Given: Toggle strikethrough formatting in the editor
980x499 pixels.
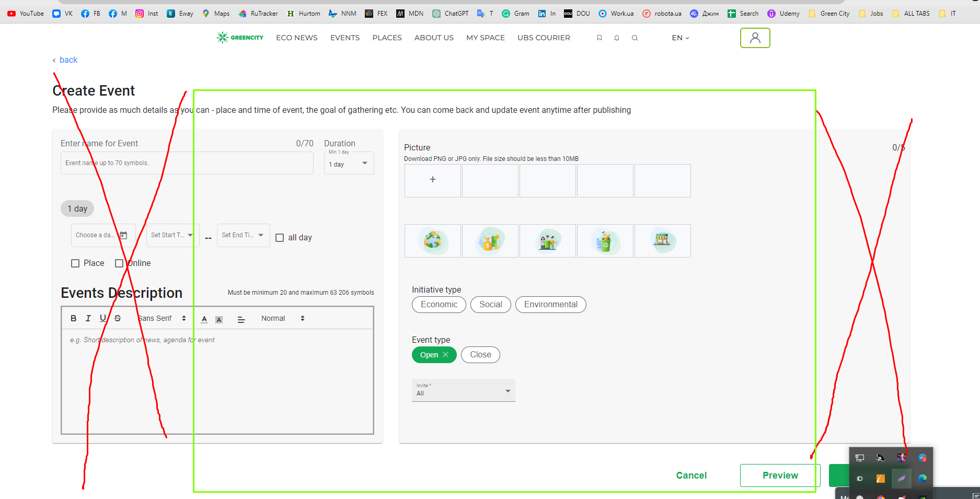Looking at the screenshot, I should pos(117,318).
